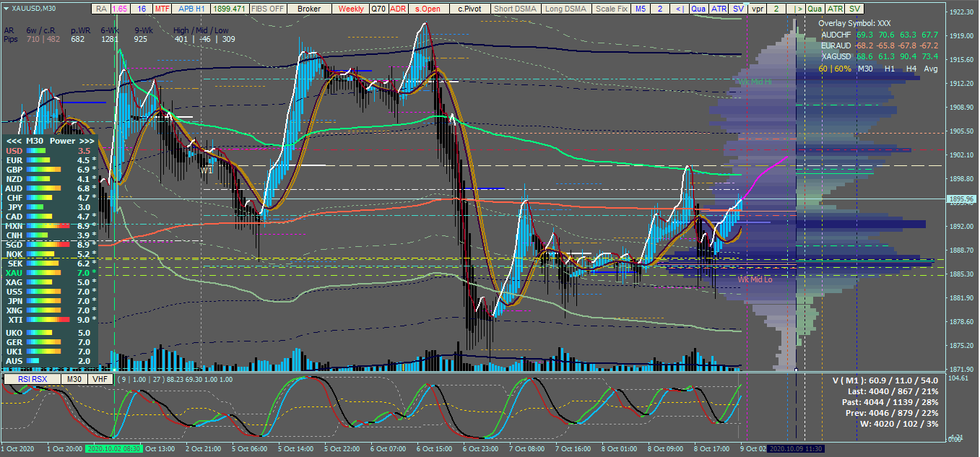Toggle the Scale Fix button

tap(610, 9)
